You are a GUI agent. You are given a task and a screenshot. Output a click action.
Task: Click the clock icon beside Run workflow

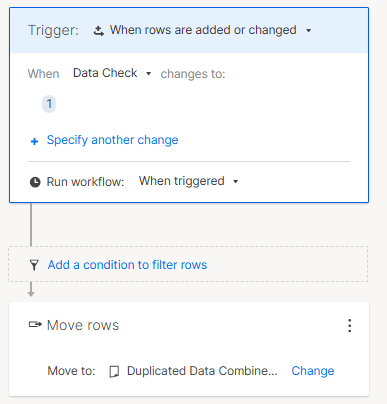pyautogui.click(x=35, y=182)
